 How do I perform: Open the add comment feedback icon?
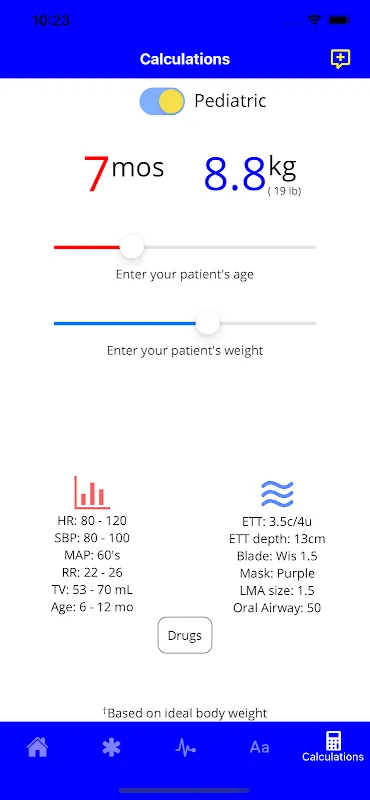coord(340,59)
